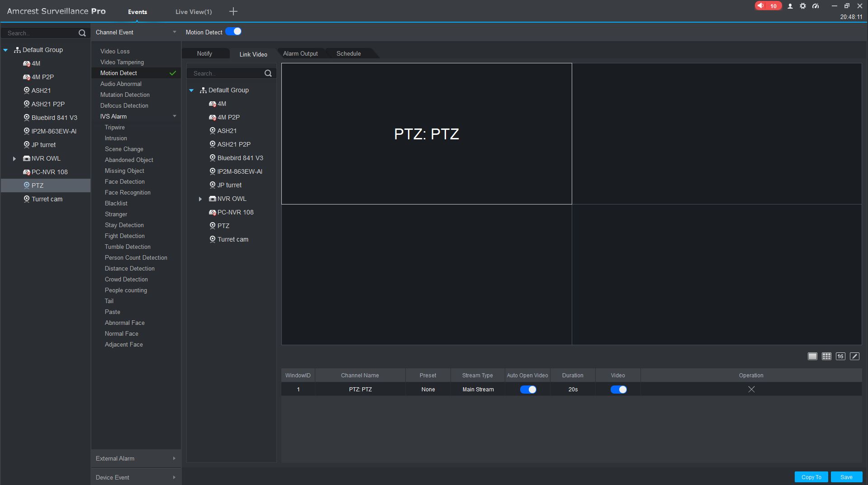
Task: Click the JP turret camera icon in link tree
Action: click(x=213, y=185)
